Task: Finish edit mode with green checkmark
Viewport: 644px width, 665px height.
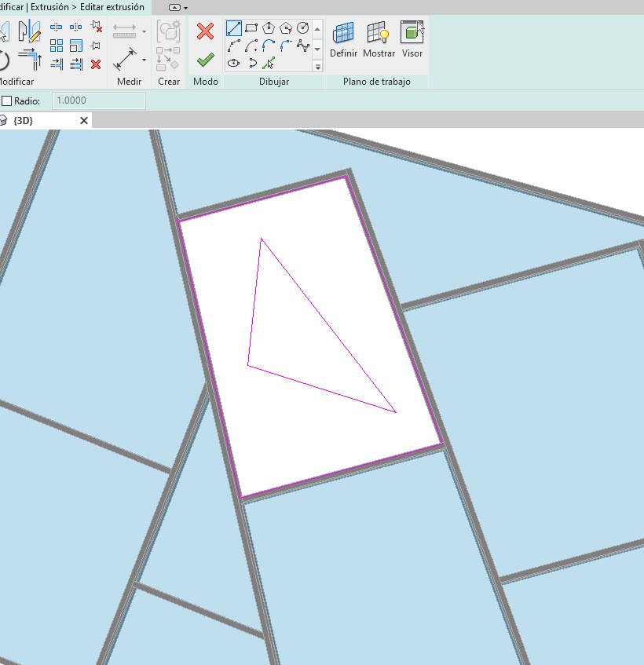Action: [205, 60]
